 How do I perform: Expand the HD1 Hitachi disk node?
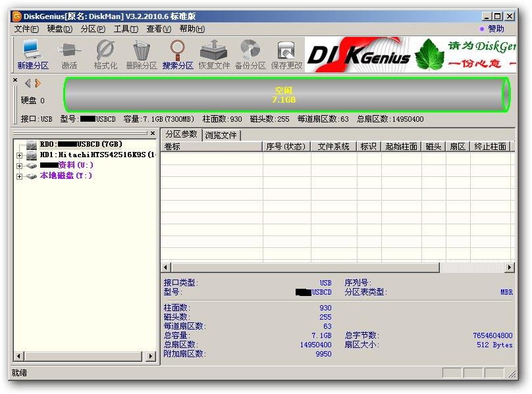(19, 155)
